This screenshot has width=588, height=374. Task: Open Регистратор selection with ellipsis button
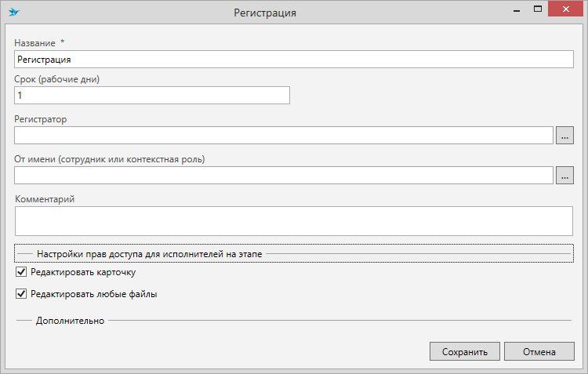pos(564,136)
